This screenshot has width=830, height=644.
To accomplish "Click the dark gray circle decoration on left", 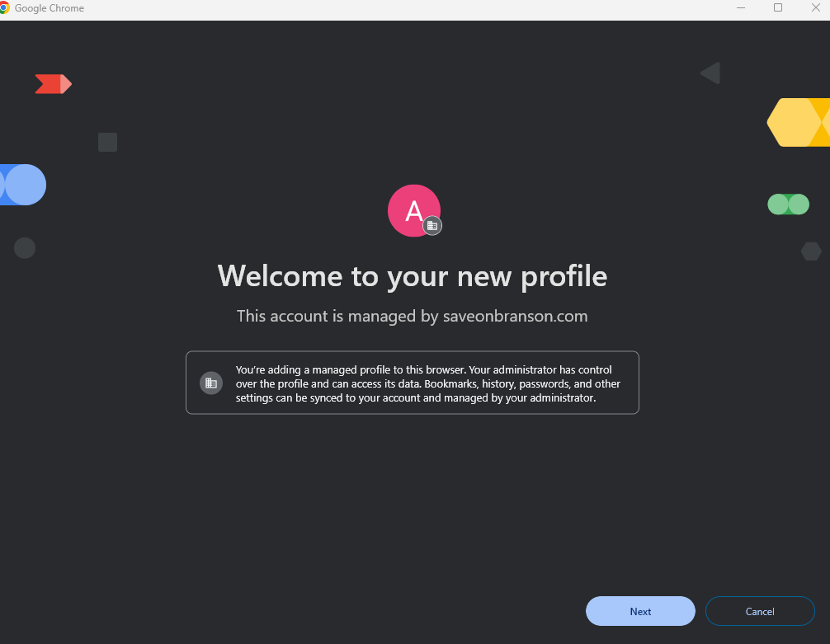I will [x=25, y=248].
